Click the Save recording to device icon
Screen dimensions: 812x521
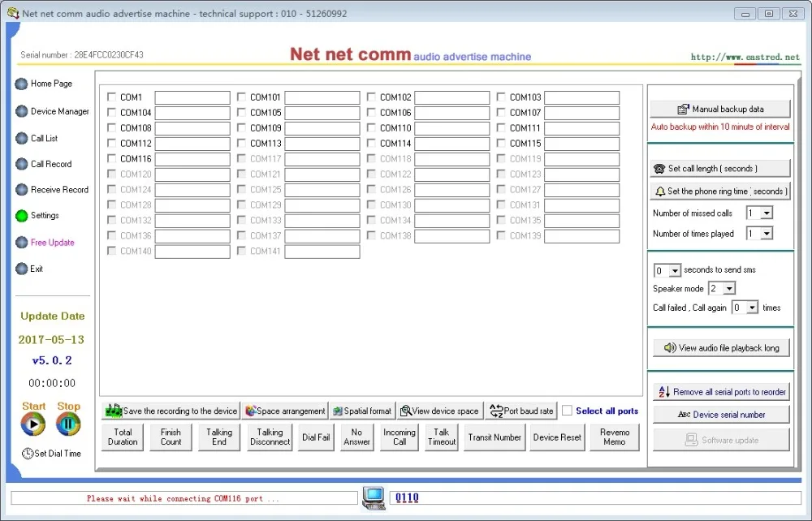(x=113, y=411)
